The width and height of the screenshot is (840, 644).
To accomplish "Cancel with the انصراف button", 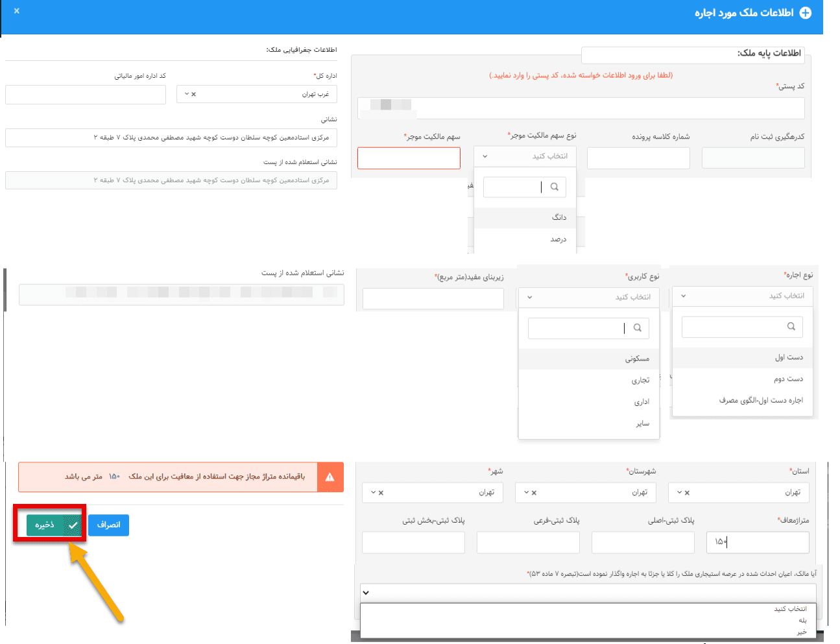I will (108, 525).
